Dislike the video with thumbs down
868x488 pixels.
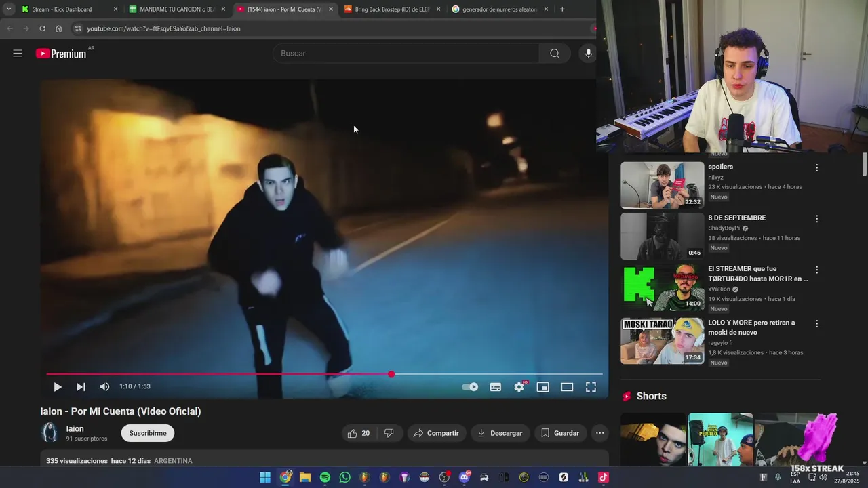(x=389, y=433)
